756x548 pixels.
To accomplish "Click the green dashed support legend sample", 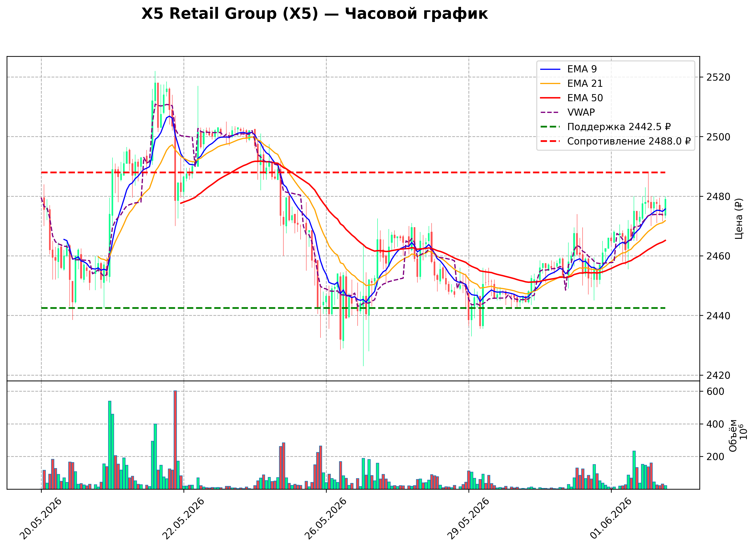I will 550,127.
